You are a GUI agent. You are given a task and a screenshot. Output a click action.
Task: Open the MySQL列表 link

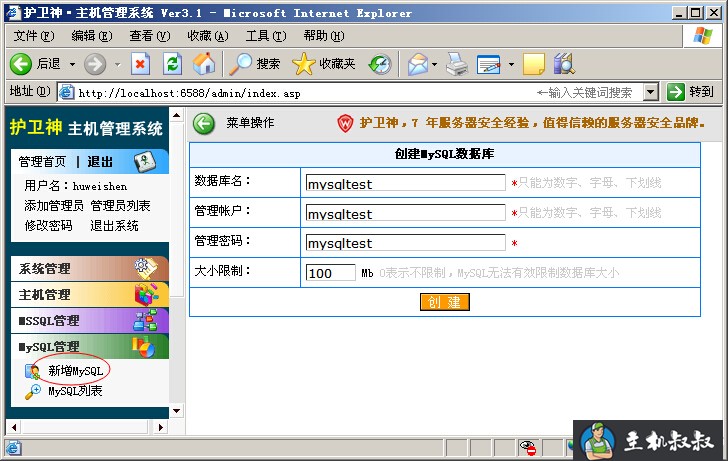pos(75,391)
